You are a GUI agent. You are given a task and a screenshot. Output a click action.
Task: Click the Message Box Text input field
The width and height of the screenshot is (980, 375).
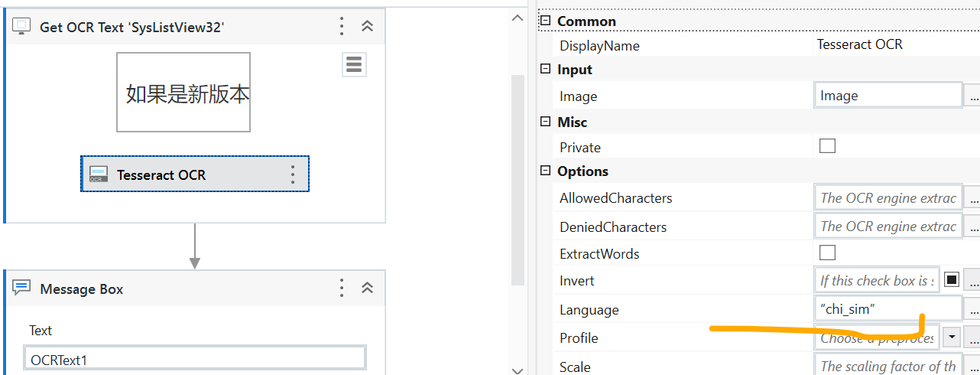point(195,358)
